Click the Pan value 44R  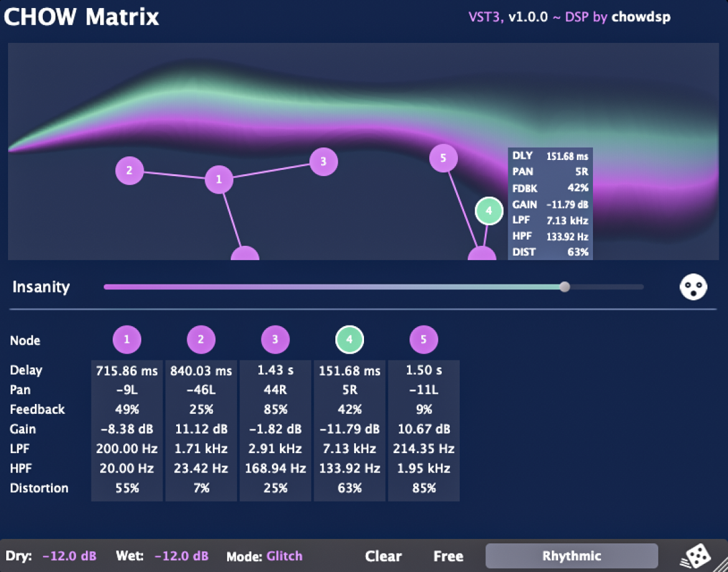pos(275,390)
